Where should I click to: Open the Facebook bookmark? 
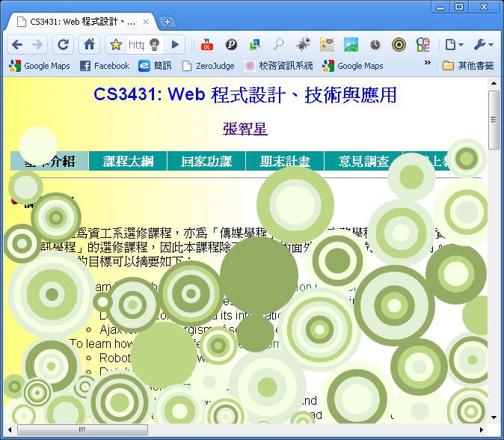point(105,66)
